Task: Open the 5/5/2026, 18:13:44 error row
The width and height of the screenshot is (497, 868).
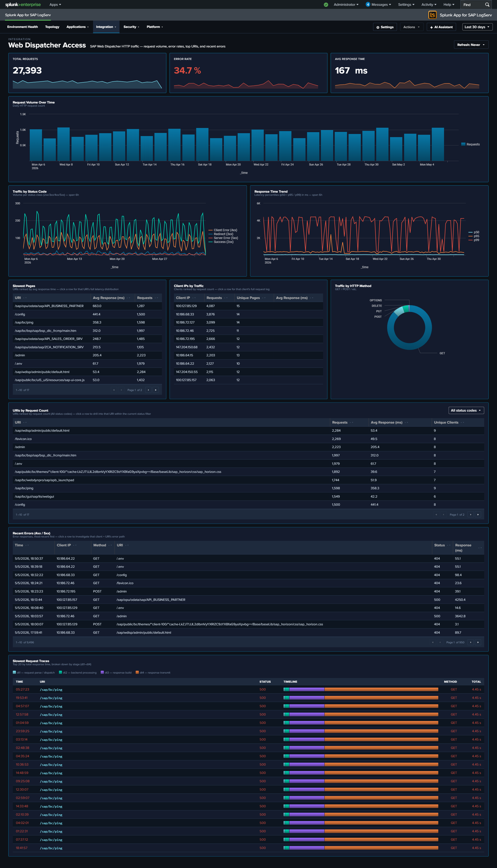Action: 248,600
